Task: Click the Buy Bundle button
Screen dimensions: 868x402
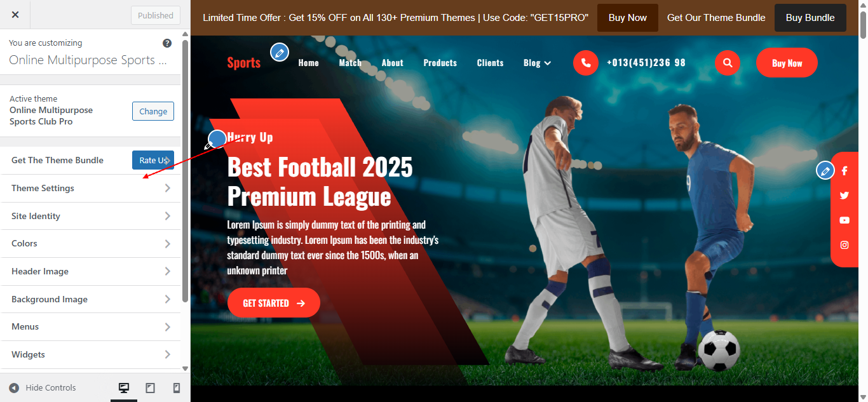Action: pyautogui.click(x=810, y=18)
